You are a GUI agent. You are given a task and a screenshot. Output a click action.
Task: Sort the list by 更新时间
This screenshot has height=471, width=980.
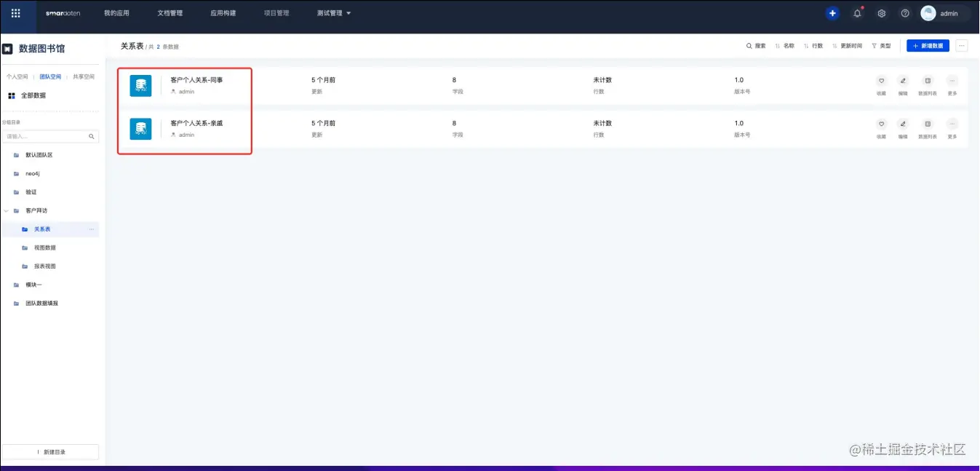pyautogui.click(x=848, y=46)
